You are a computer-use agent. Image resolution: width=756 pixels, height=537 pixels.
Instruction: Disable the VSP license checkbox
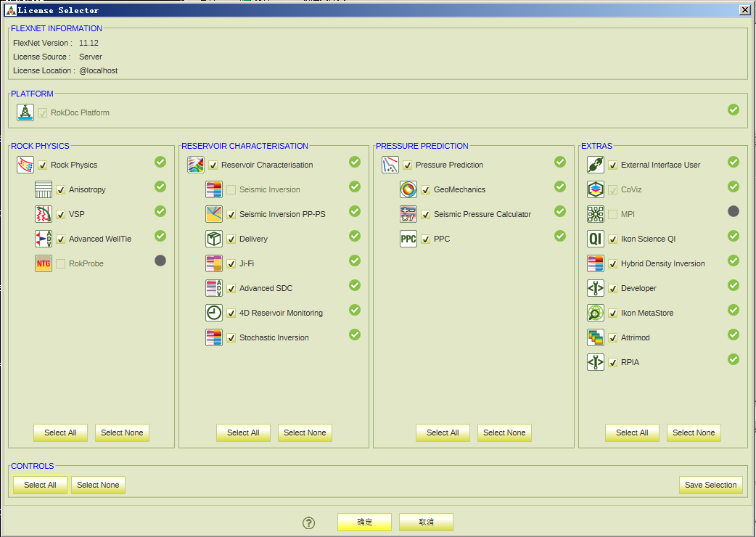61,214
